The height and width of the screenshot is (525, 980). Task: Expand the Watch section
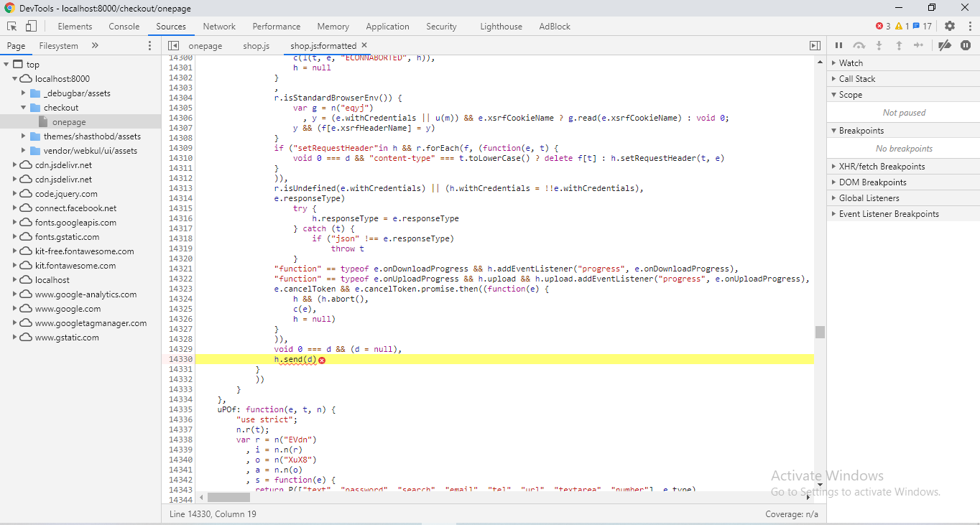point(903,63)
